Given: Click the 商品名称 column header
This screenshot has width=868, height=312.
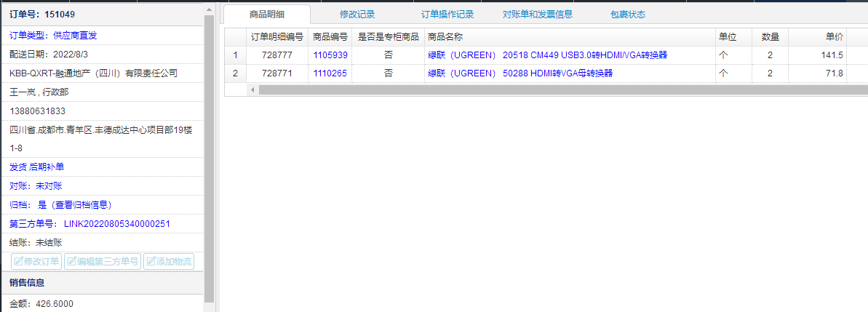Looking at the screenshot, I should [570, 37].
